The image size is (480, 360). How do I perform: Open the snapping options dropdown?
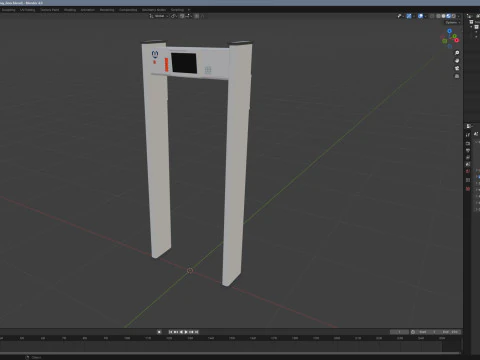point(189,16)
